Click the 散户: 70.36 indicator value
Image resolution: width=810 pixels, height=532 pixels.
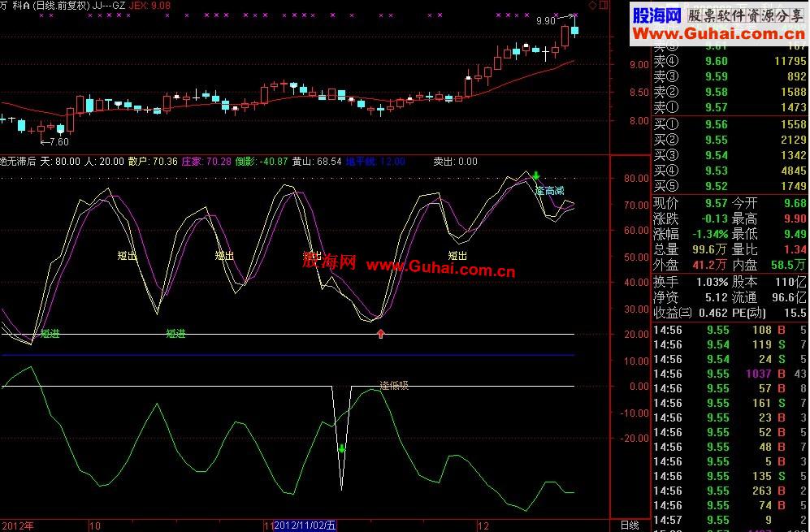153,162
